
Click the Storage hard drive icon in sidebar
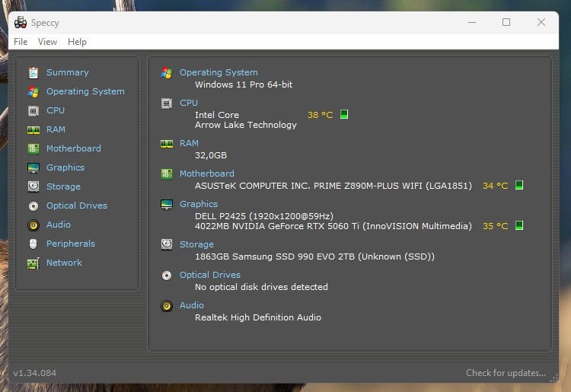click(33, 186)
